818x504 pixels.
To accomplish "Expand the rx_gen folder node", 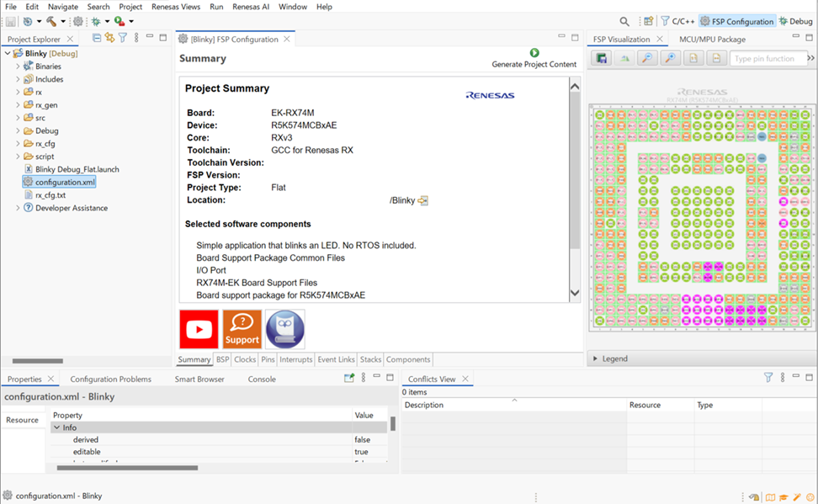I will [18, 105].
